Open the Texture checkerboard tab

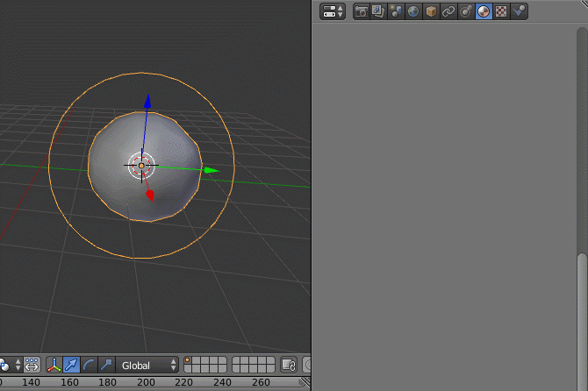click(501, 11)
